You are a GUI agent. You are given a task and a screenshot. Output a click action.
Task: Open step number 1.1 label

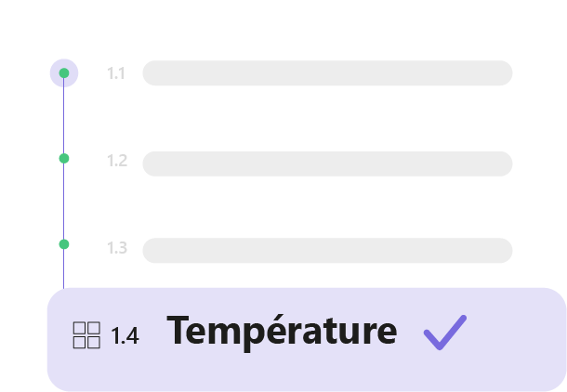pos(116,73)
